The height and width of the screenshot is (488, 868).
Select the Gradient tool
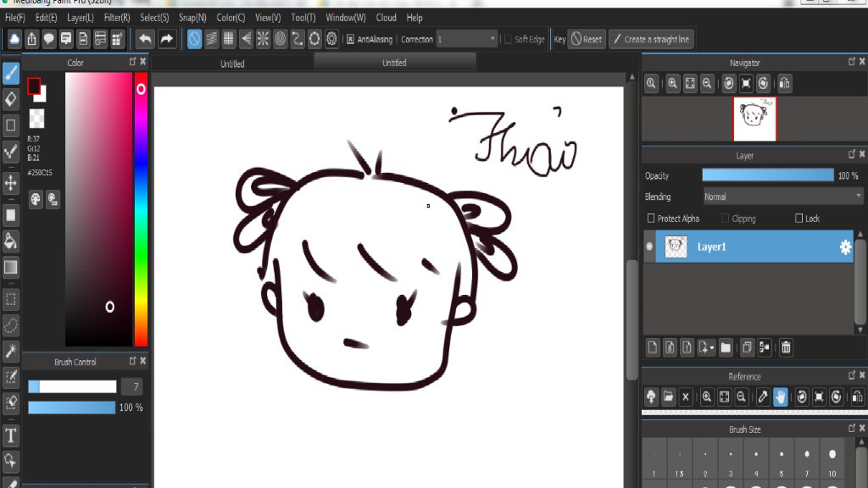(x=11, y=267)
